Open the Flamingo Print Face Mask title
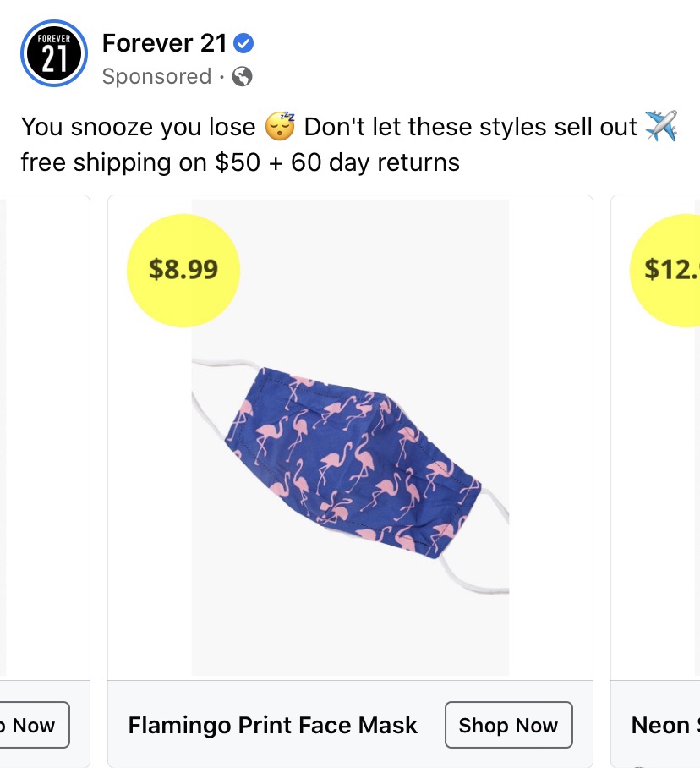Screen dimensions: 700x768 pos(272,725)
